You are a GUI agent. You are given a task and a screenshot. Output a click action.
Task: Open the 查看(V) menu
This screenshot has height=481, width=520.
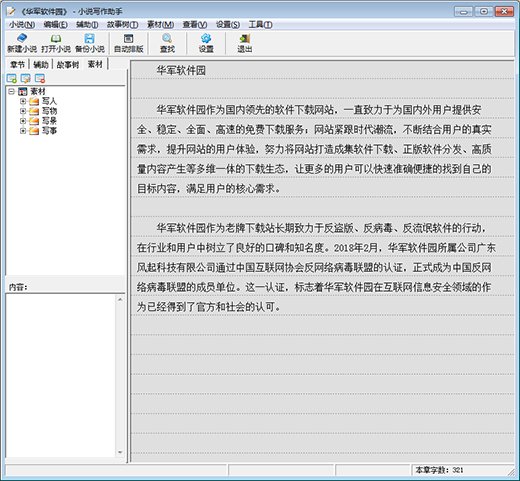coord(195,25)
